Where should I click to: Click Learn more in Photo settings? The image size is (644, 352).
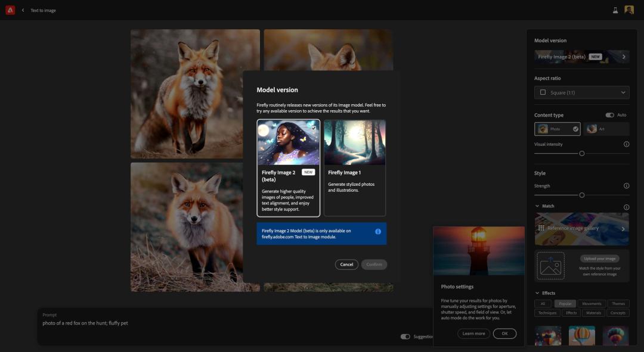pos(473,334)
